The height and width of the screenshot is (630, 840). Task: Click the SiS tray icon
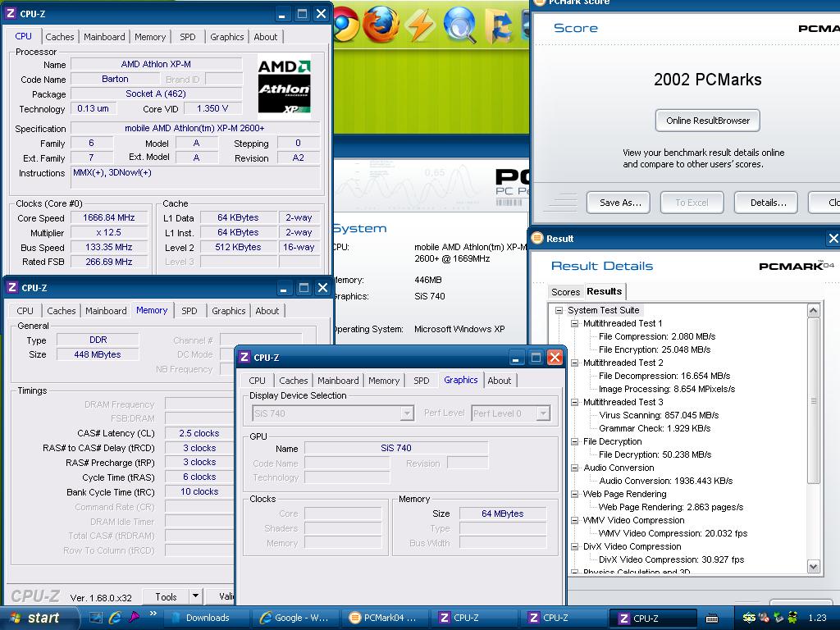point(749,618)
